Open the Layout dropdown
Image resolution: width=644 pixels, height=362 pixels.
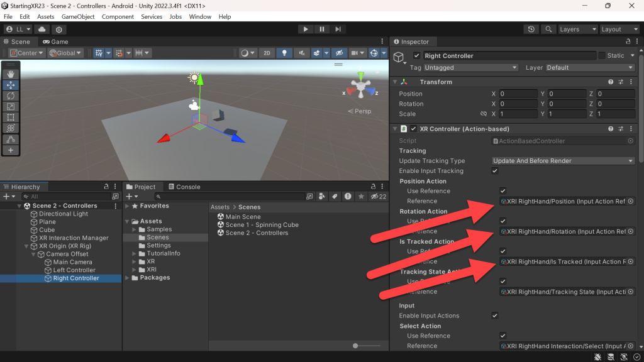click(x=619, y=30)
